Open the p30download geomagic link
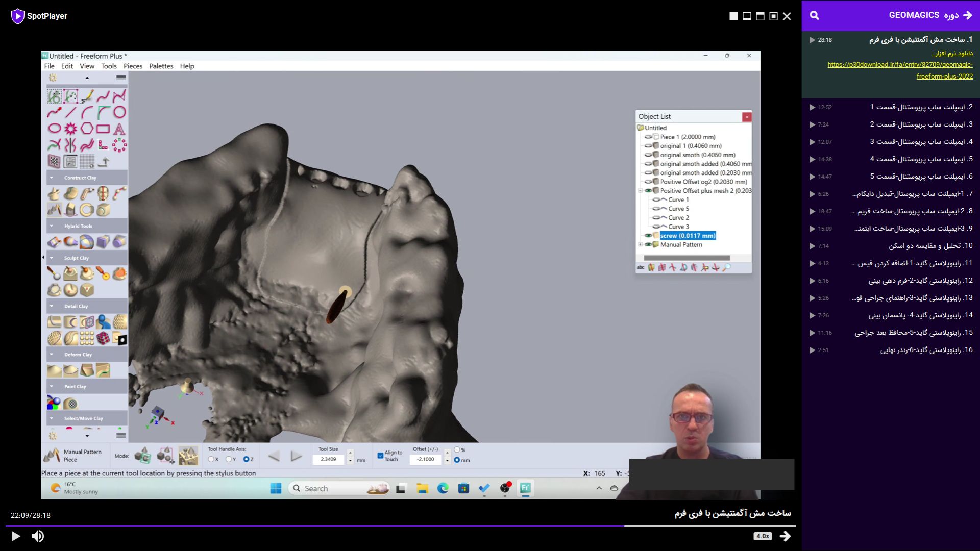980x551 pixels. tap(900, 70)
